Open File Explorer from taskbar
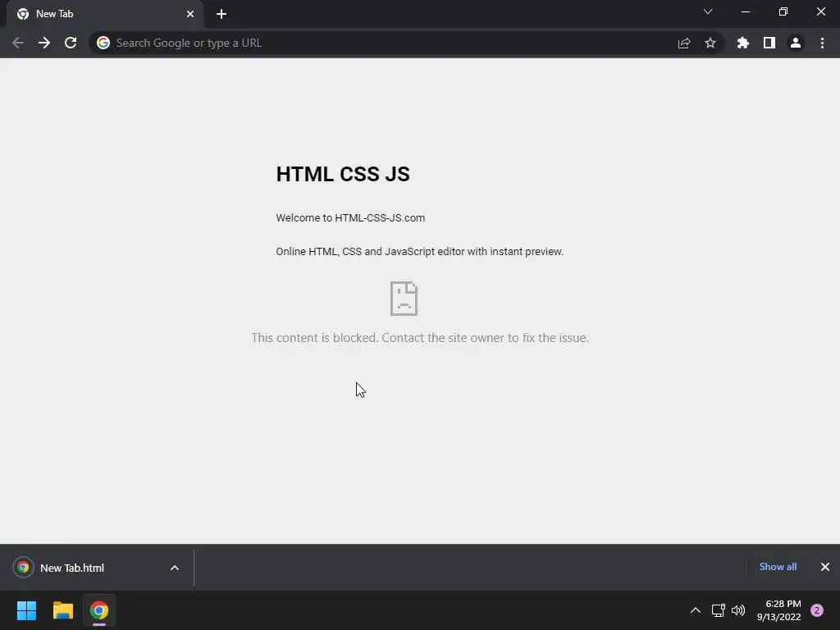The height and width of the screenshot is (630, 840). coord(62,610)
